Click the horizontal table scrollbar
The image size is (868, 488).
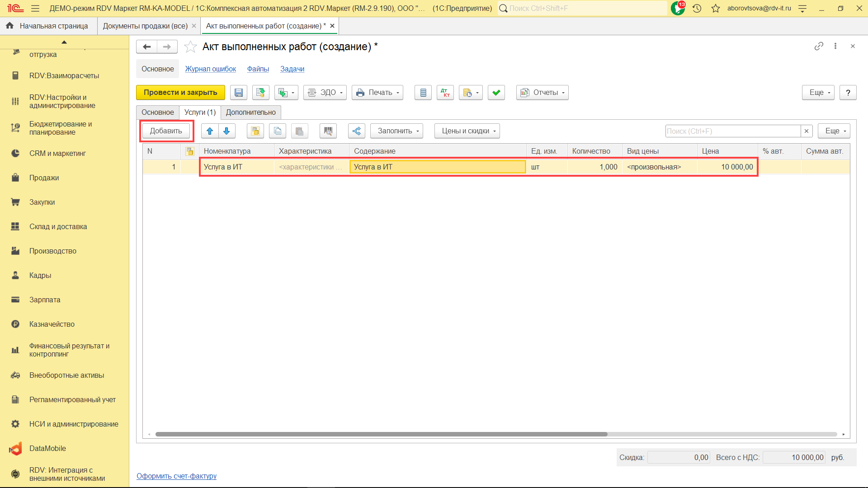coord(381,434)
